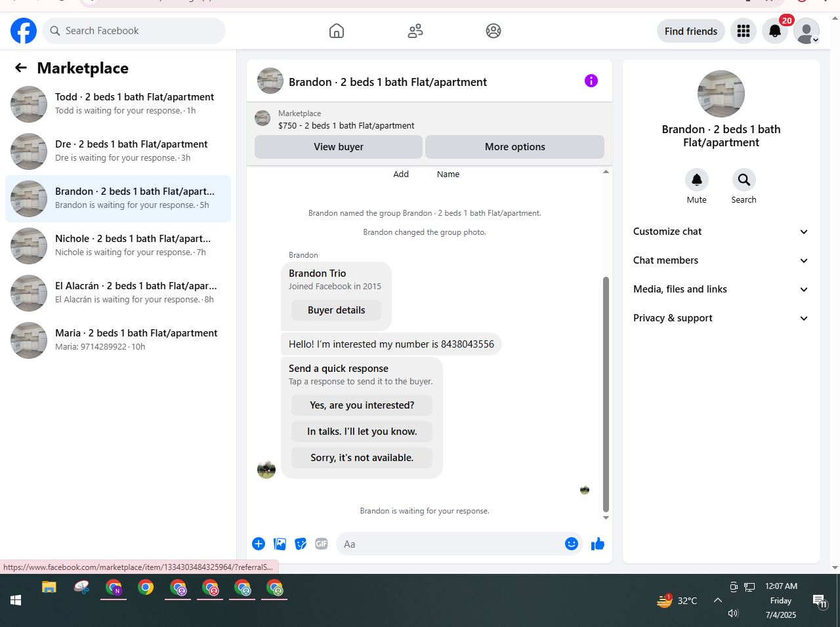Open El Alacrán's apartment conversation
Viewport: 840px width, 627px height.
(118, 293)
